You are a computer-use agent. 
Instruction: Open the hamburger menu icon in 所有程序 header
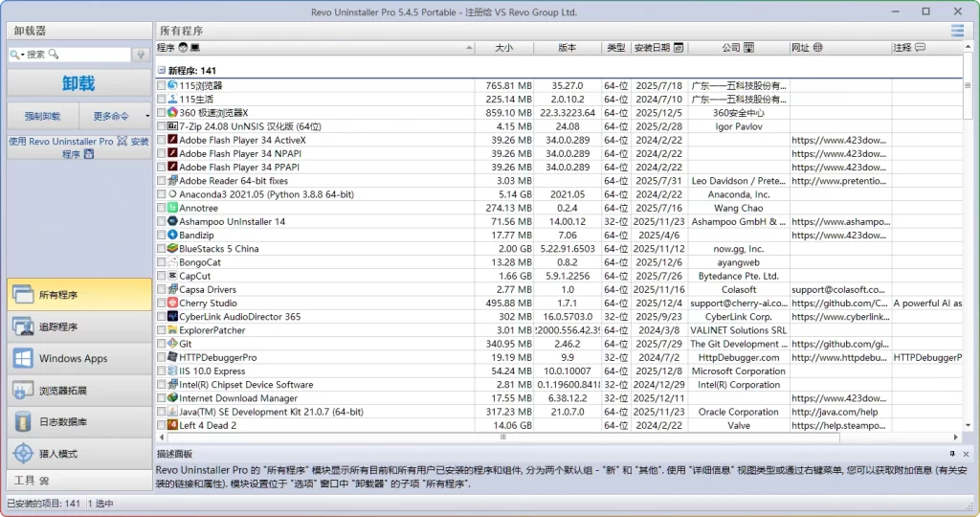point(957,30)
